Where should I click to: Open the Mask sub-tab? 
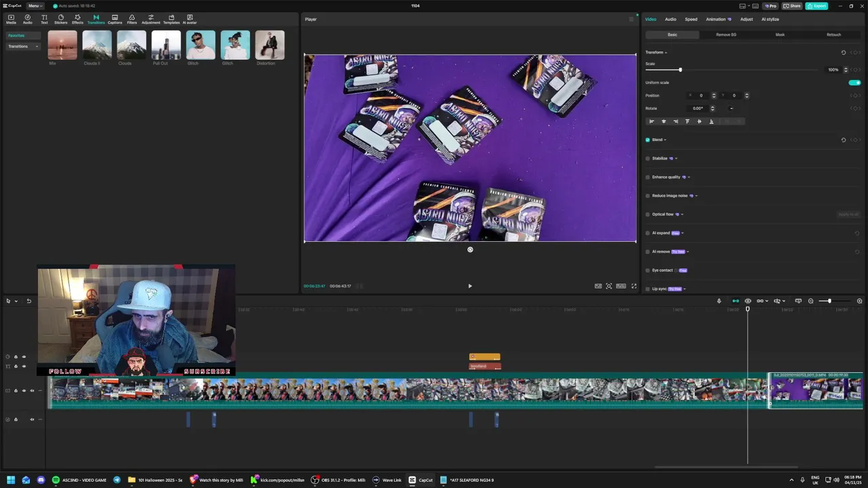[780, 35]
